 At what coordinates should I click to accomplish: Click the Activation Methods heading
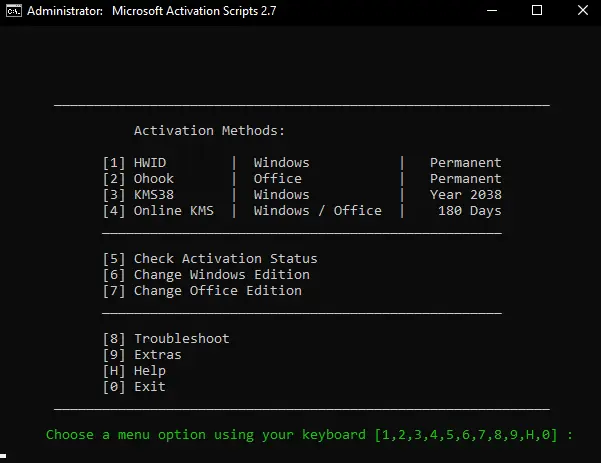209,131
